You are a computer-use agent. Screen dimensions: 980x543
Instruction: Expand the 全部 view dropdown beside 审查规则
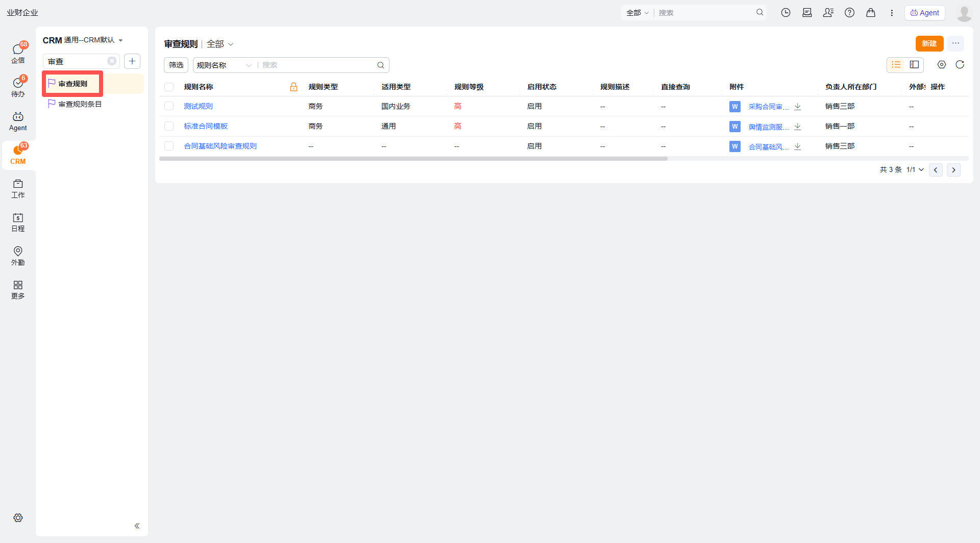(x=220, y=44)
